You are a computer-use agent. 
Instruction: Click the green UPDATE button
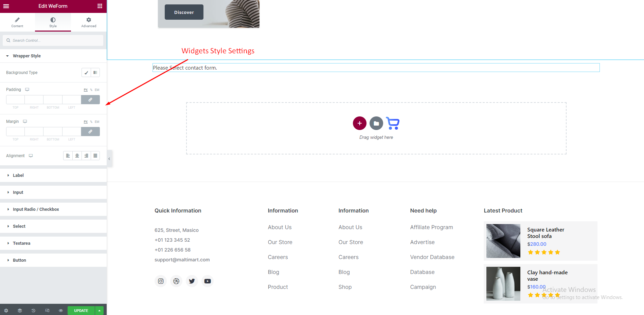pos(81,311)
